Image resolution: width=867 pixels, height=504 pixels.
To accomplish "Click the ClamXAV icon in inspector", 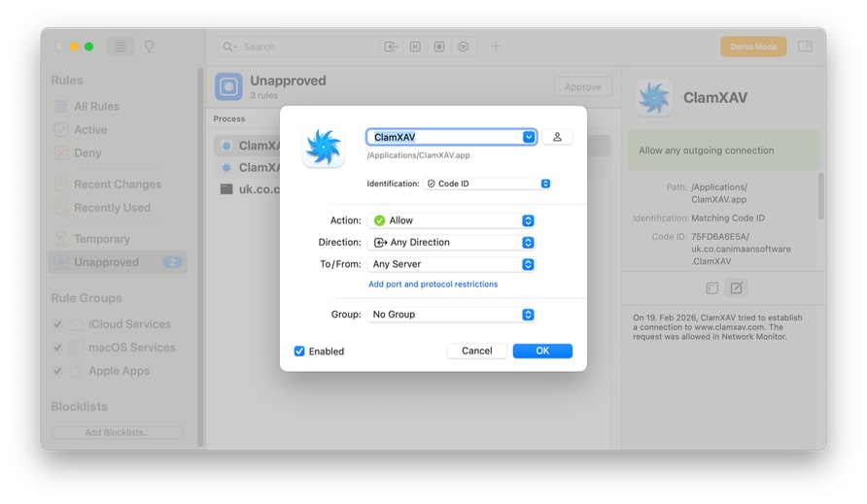I will tap(655, 98).
